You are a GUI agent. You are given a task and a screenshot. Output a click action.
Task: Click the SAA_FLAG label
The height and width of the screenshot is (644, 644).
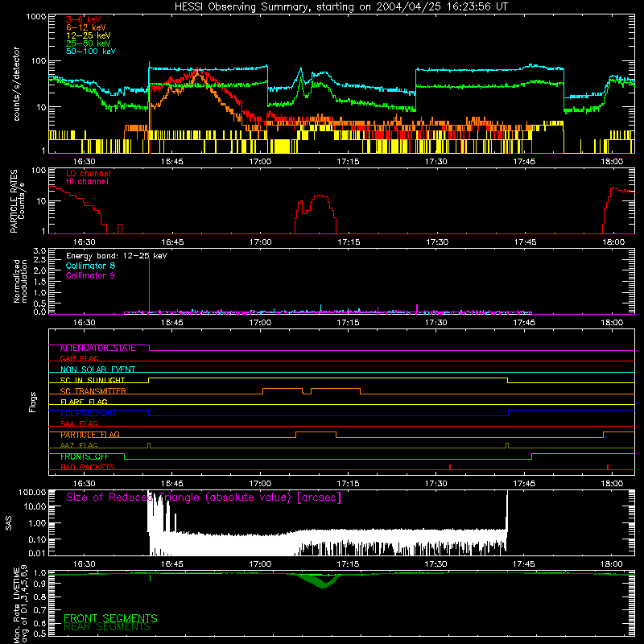79,423
